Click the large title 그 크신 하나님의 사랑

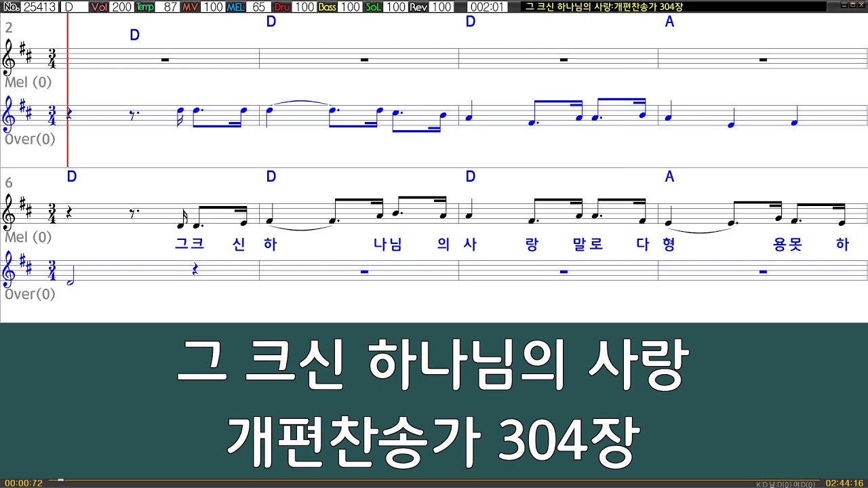tap(433, 365)
